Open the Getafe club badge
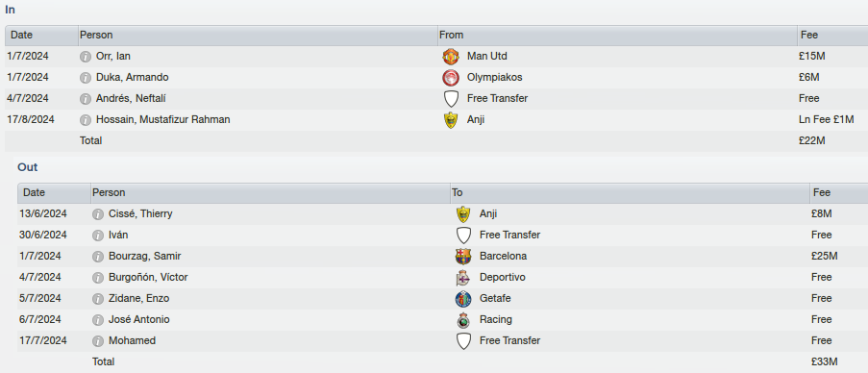 tap(463, 299)
